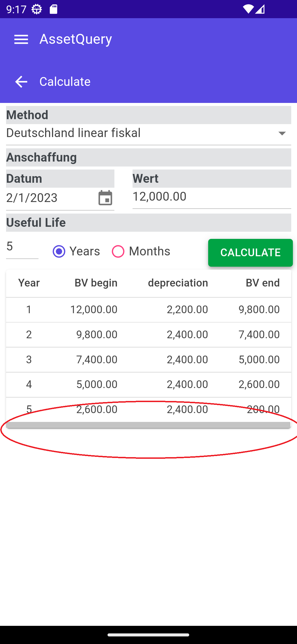297x644 pixels.
Task: Open the hamburger navigation menu
Action: pos(21,39)
